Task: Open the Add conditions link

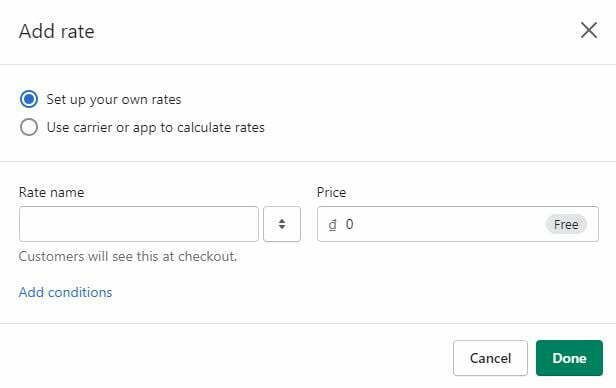Action: point(66,292)
